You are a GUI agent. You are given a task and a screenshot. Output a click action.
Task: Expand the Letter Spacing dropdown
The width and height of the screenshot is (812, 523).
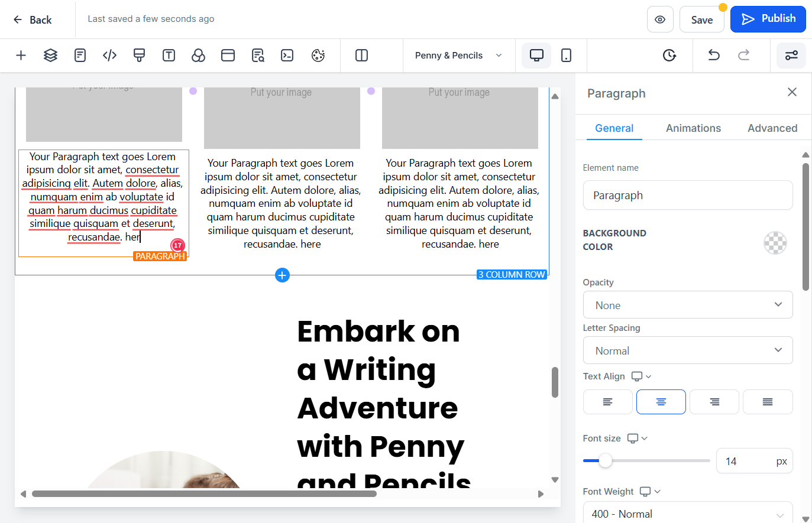tap(688, 350)
